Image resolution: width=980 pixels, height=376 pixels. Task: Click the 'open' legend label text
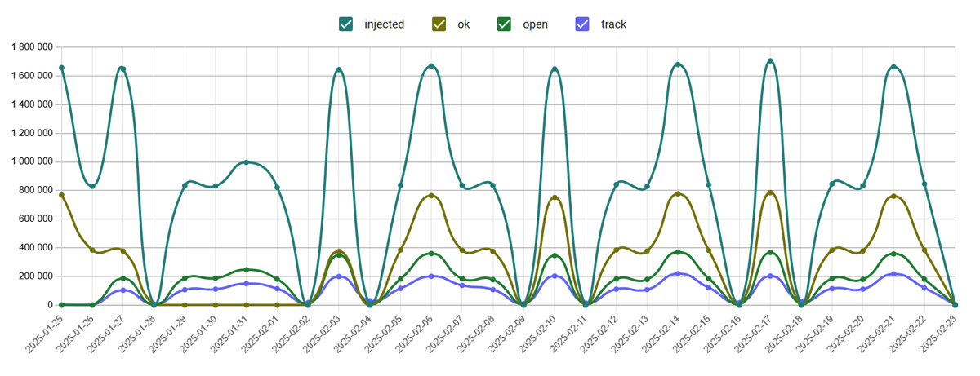pyautogui.click(x=535, y=24)
